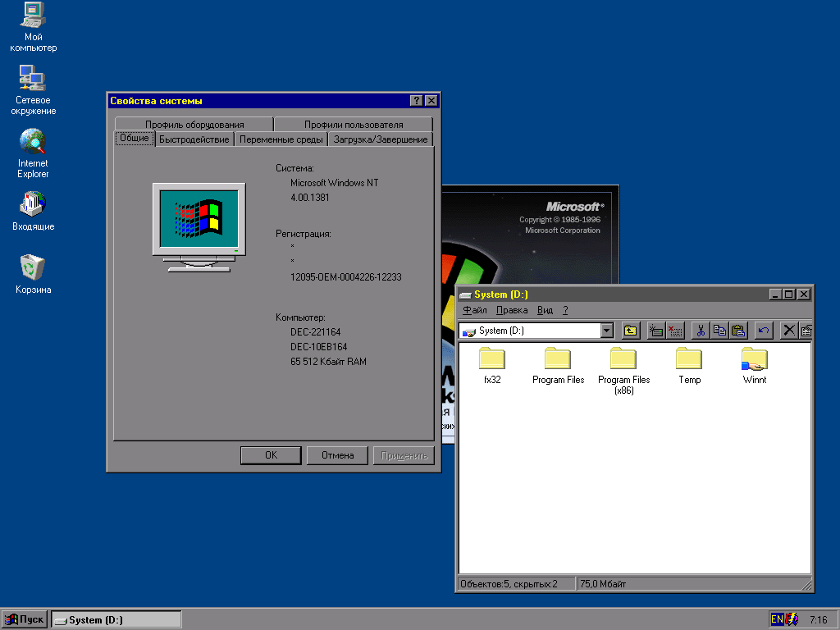Expand the System (D:) drive dropdown
The width and height of the screenshot is (840, 630).
pos(607,331)
